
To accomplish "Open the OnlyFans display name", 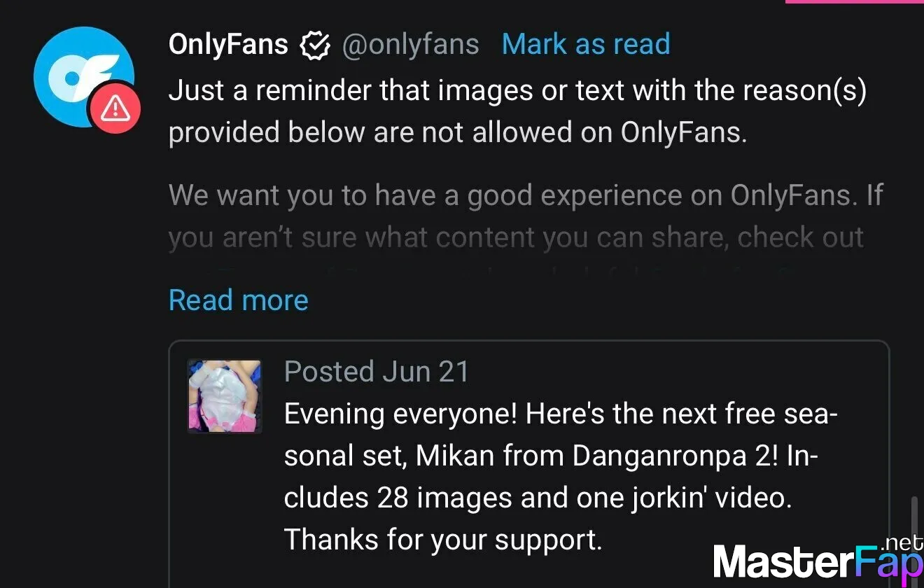I will tap(228, 44).
